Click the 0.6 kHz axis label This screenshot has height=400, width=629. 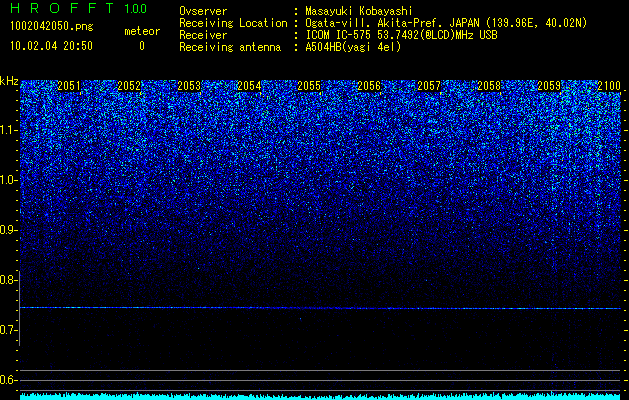9,380
